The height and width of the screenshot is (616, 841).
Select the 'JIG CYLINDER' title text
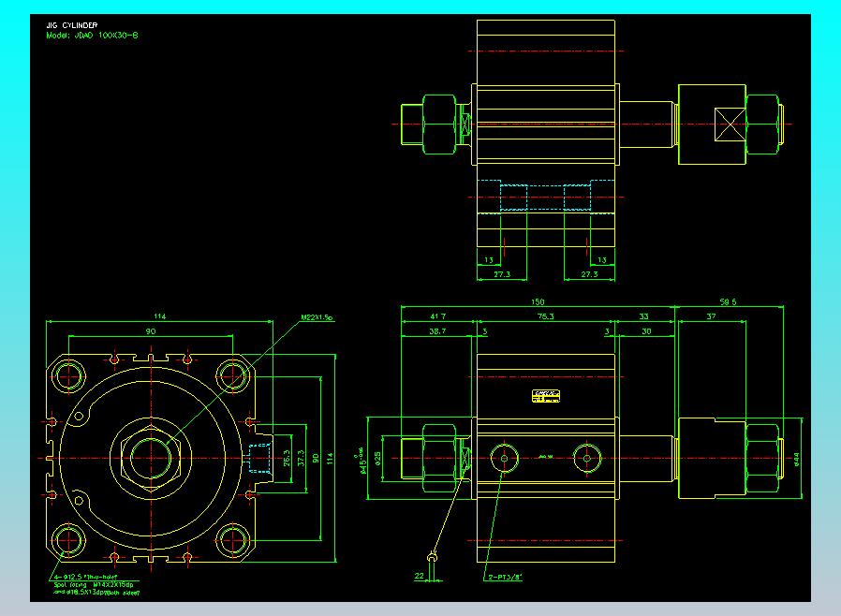point(72,25)
